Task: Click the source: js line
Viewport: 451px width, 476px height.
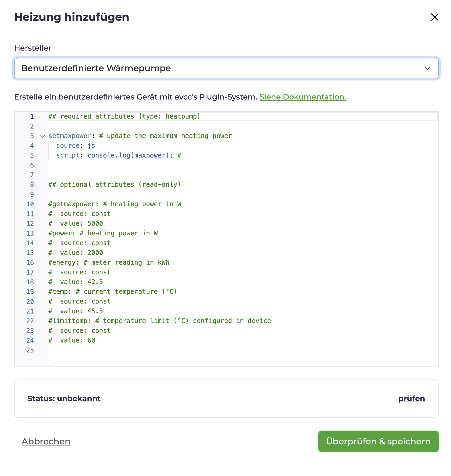Action: [x=76, y=146]
